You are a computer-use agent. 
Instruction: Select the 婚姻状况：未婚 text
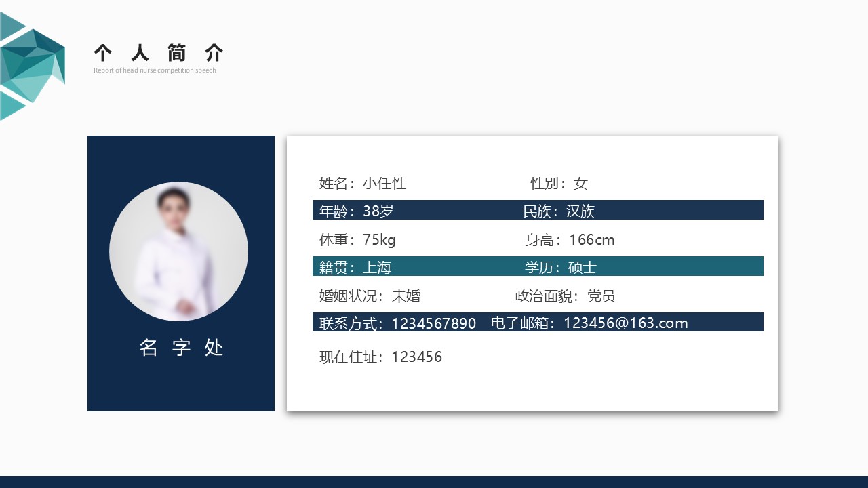(370, 296)
